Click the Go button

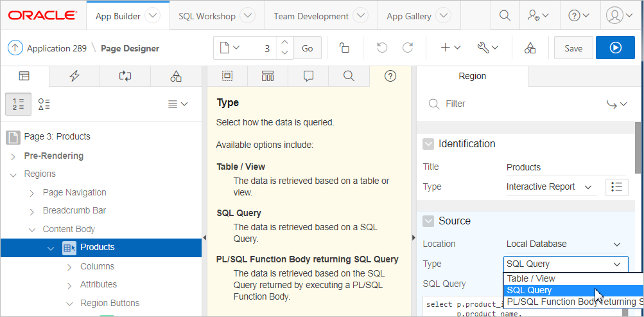point(308,48)
